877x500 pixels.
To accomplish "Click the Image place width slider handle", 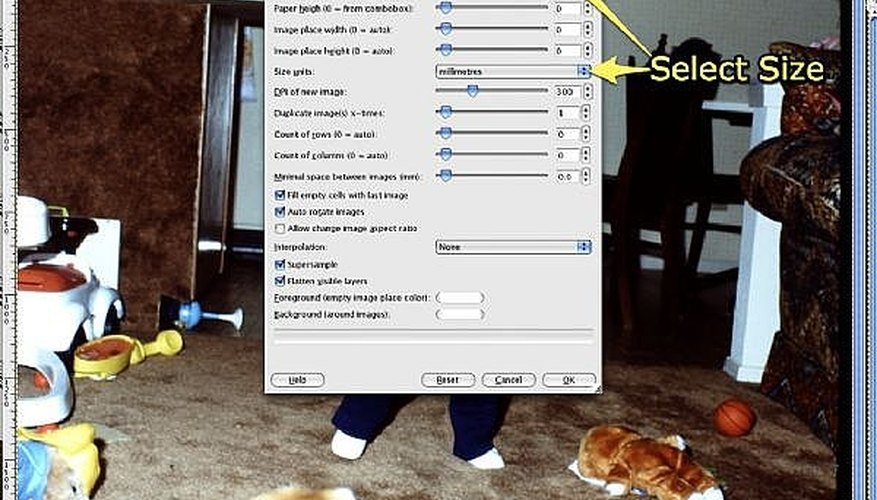I will (445, 29).
